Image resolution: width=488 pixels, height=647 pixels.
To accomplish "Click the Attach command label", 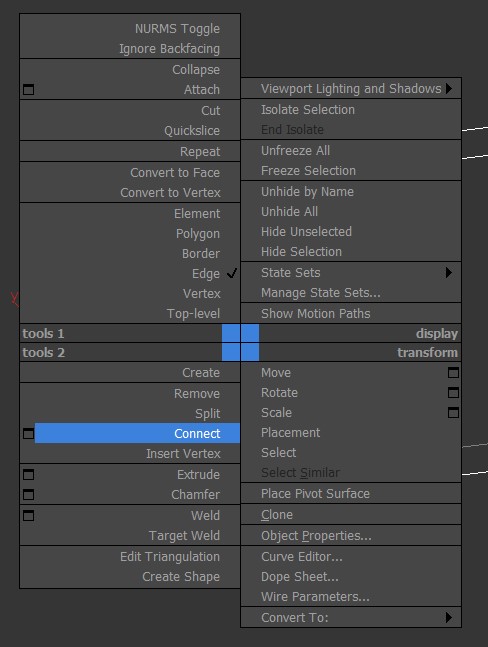I will tap(202, 90).
